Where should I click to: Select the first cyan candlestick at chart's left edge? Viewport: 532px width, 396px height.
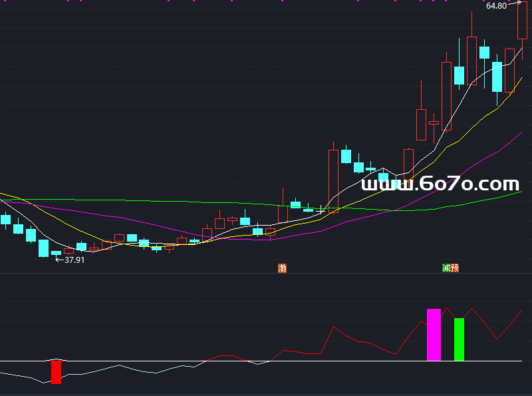[6, 220]
